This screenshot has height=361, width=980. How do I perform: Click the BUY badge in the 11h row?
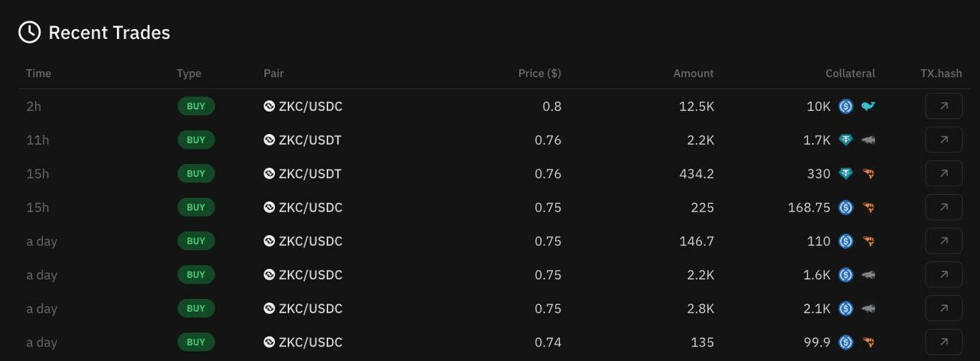pos(196,139)
